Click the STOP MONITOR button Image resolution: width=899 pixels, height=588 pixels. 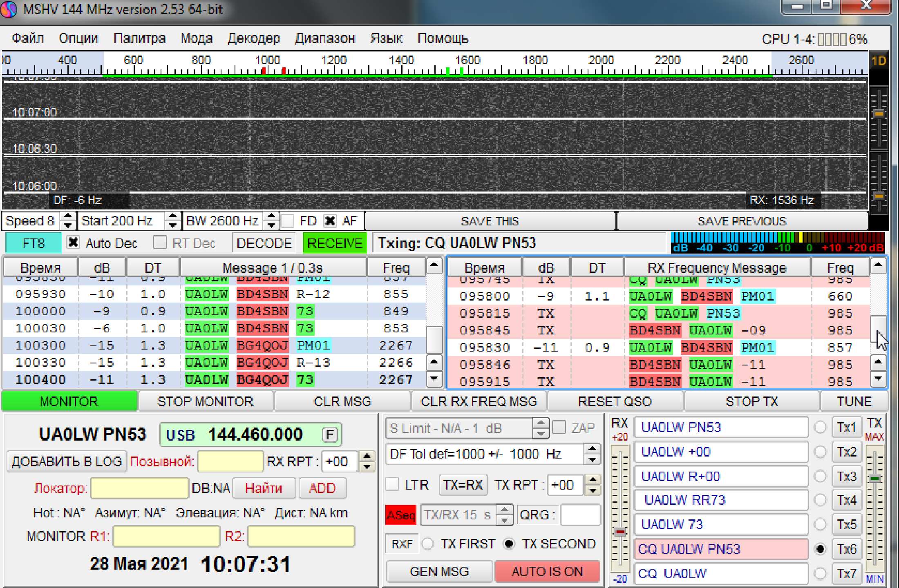206,401
